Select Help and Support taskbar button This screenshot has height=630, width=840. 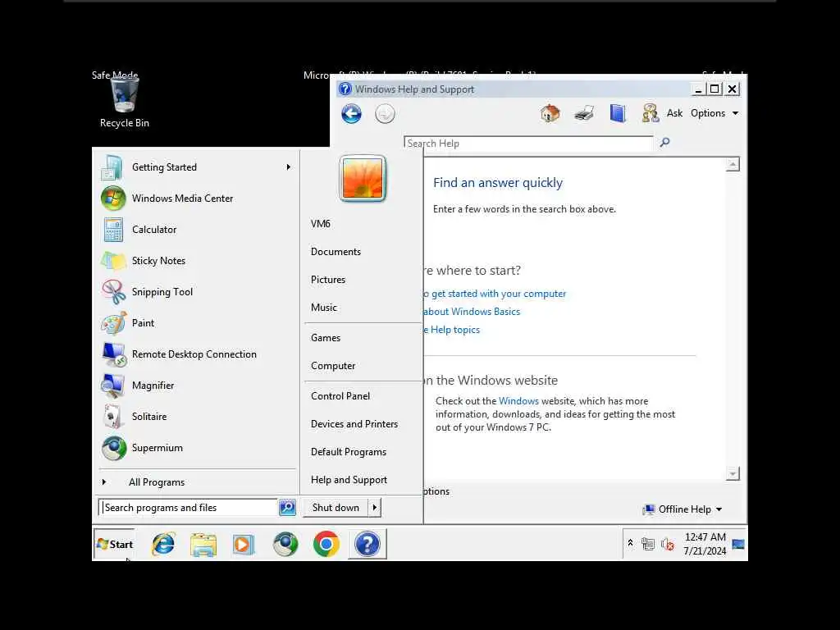pos(367,545)
